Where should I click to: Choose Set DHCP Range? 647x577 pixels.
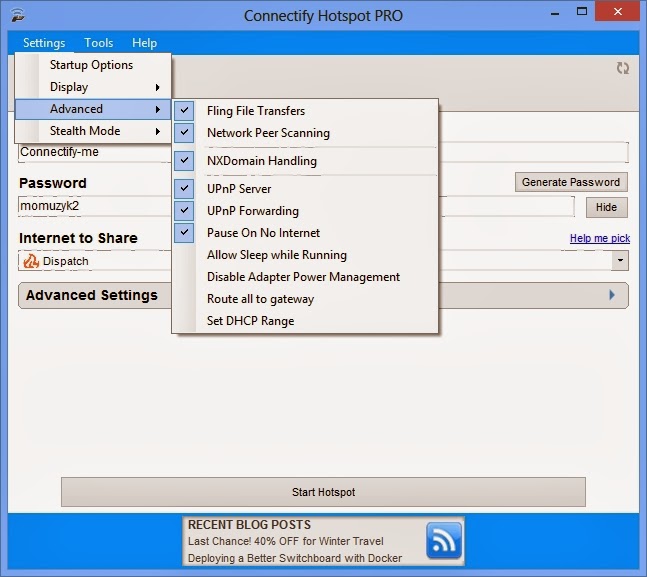pos(306,321)
